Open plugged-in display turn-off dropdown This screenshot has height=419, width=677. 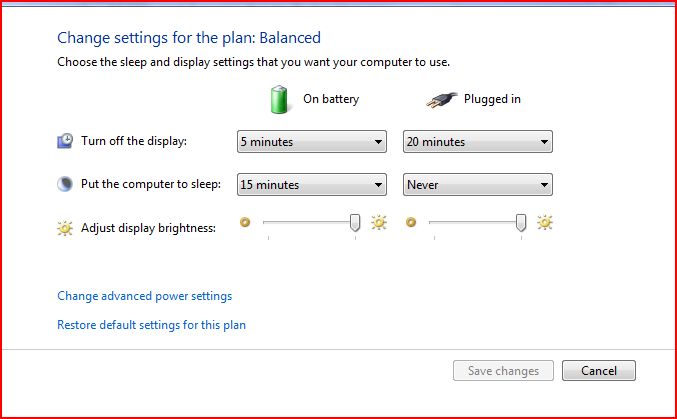[x=478, y=142]
